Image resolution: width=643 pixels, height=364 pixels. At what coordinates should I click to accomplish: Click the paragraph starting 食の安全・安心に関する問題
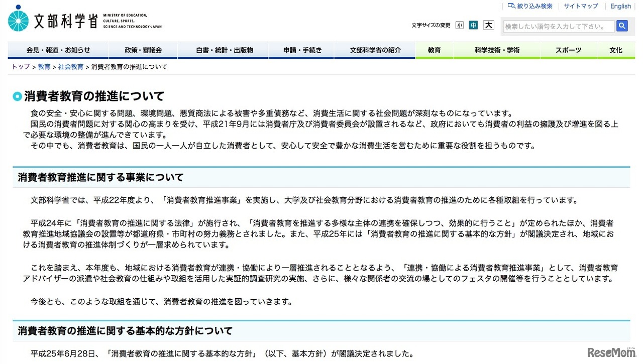pos(272,113)
